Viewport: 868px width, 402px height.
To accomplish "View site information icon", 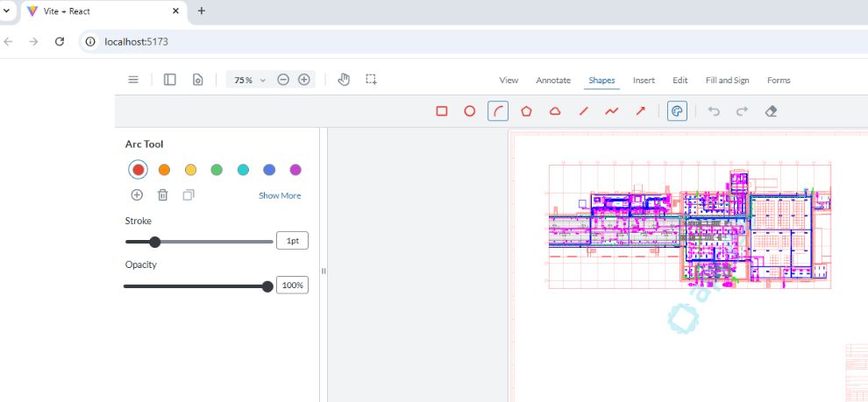I will coord(90,41).
